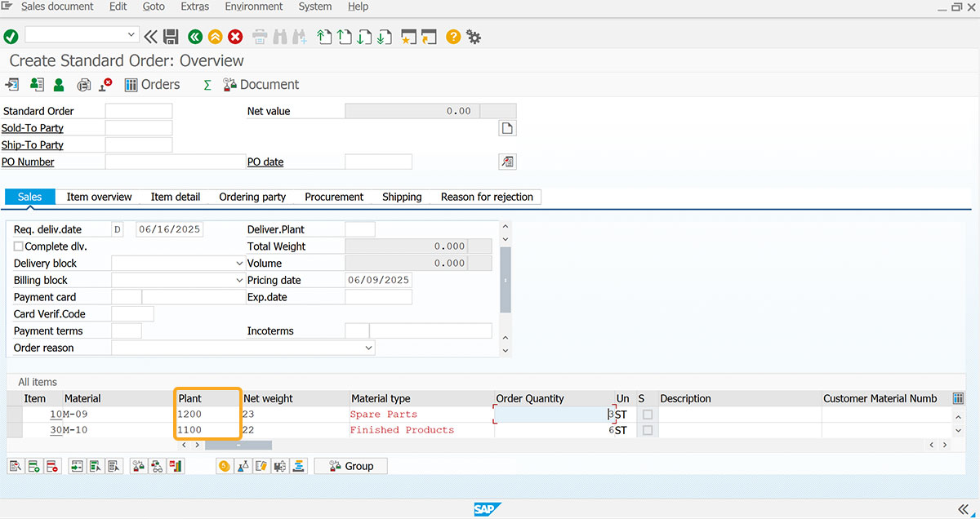Click the Spare Parts material type cell

pyautogui.click(x=422, y=415)
